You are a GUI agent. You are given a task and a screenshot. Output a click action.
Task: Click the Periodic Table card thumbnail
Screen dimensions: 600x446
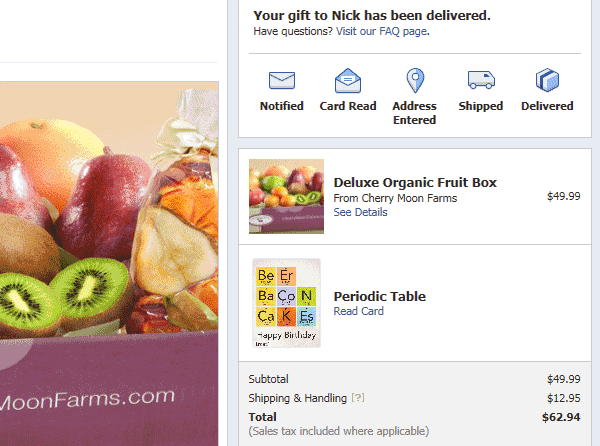click(x=286, y=303)
